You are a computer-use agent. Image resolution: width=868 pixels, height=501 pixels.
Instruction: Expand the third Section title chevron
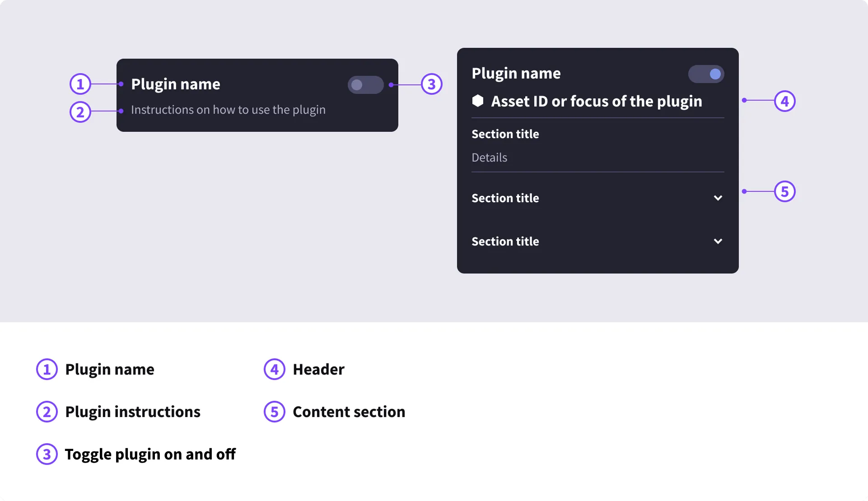(718, 241)
